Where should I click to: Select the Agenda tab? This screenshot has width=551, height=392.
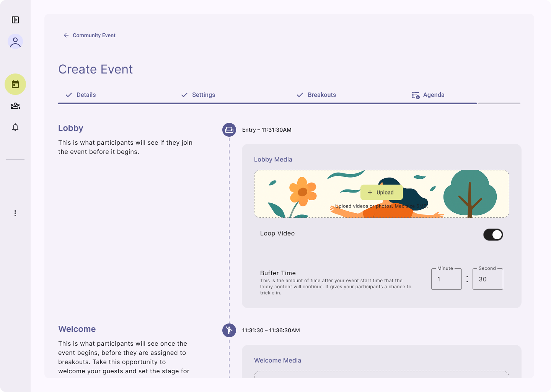[x=428, y=95]
